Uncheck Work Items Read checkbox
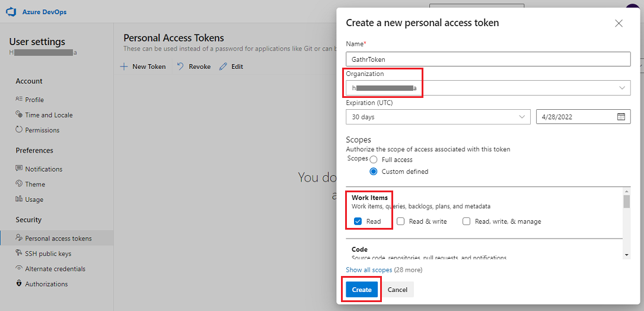This screenshot has height=311, width=644. click(x=358, y=221)
